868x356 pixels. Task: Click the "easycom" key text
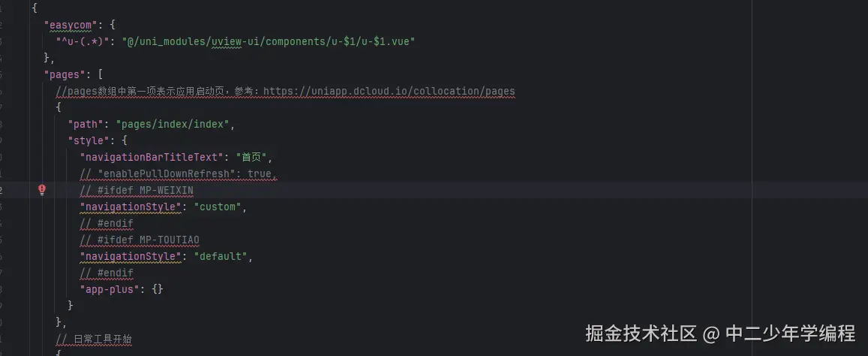71,25
